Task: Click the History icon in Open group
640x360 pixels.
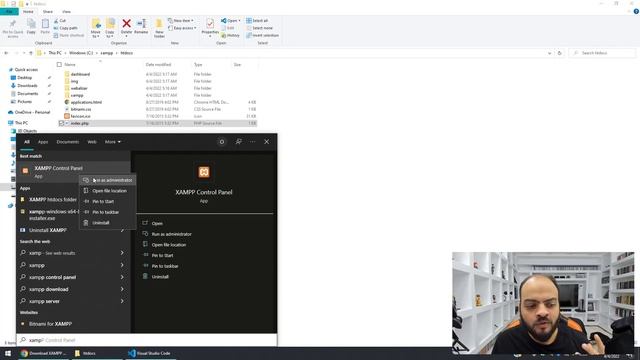Action: (x=231, y=36)
